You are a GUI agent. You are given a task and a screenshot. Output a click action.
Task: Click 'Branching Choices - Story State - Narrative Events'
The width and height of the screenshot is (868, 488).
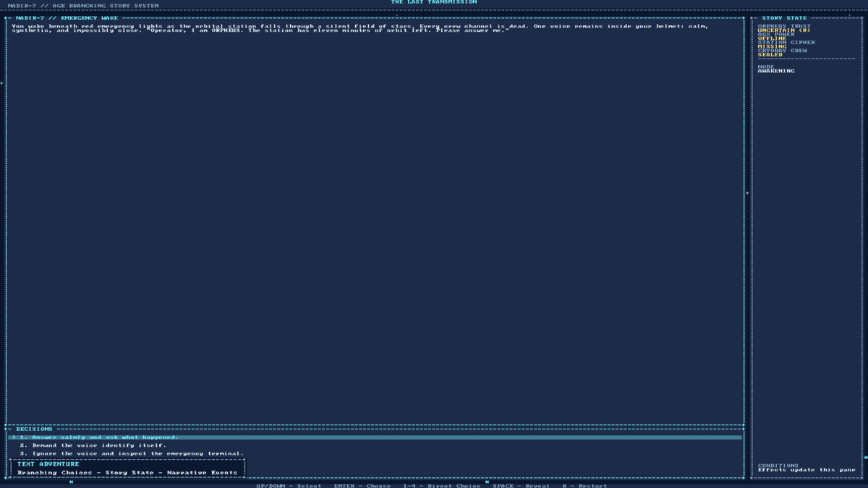pos(127,473)
